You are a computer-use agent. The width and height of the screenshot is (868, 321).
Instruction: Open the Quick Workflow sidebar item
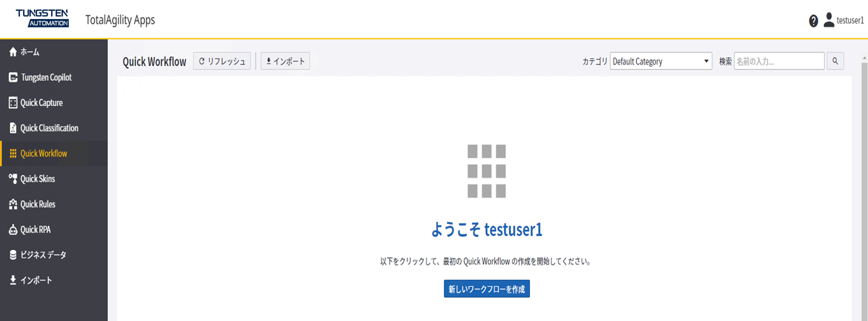54,154
